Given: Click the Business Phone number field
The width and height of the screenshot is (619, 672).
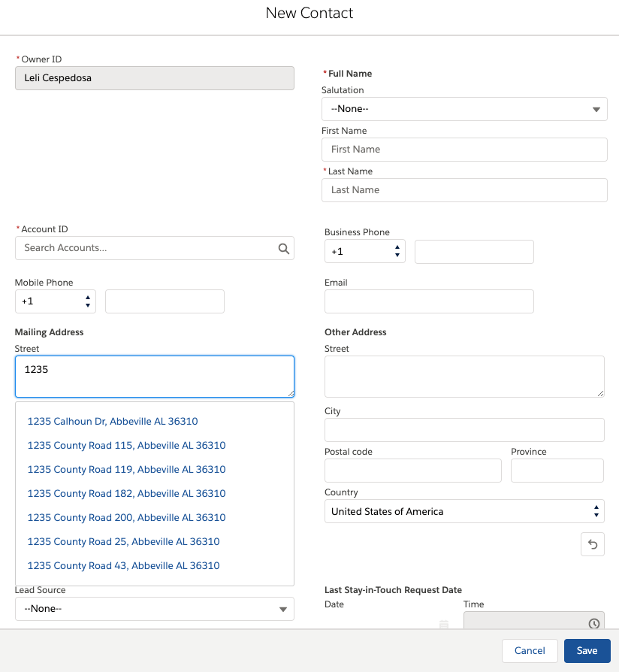Looking at the screenshot, I should [x=474, y=252].
